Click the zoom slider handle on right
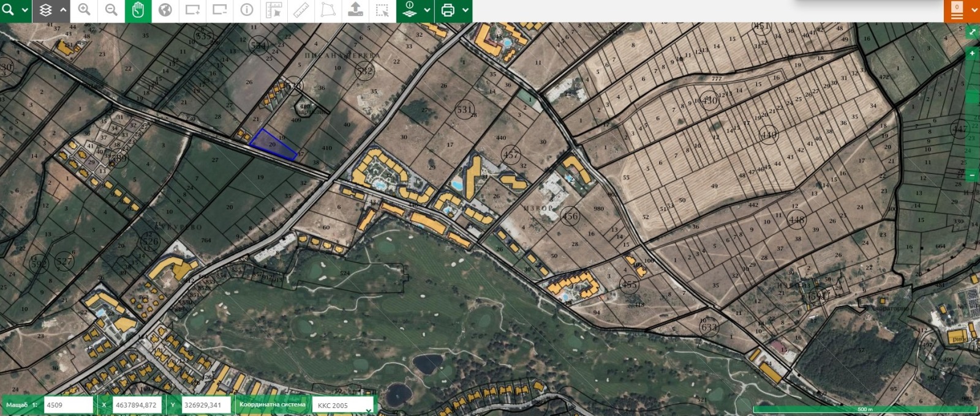This screenshot has height=416, width=980. click(972, 97)
